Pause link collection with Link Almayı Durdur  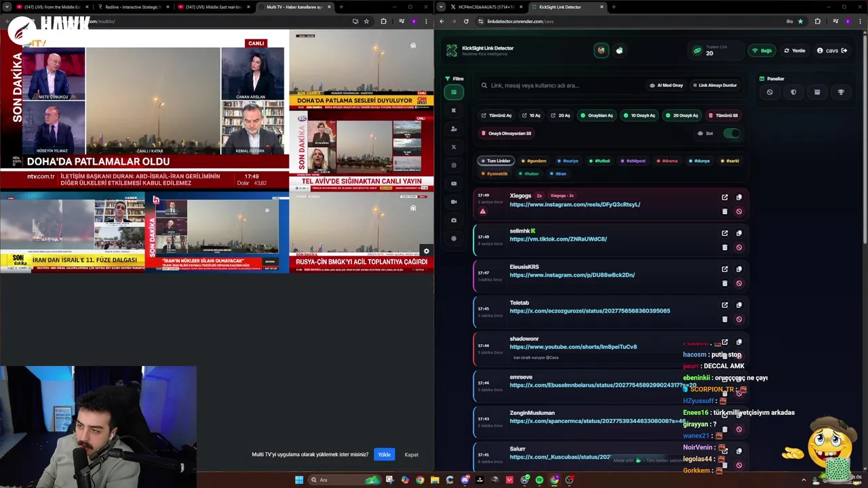point(715,85)
